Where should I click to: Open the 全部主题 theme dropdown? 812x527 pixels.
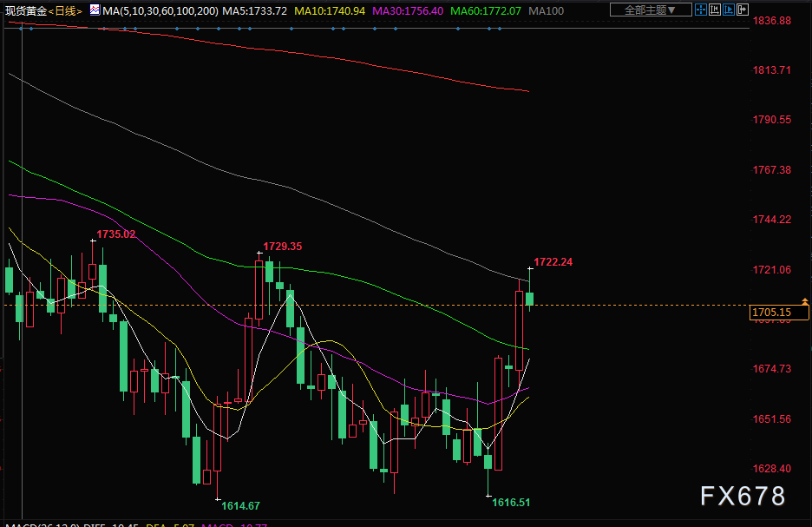pos(651,10)
